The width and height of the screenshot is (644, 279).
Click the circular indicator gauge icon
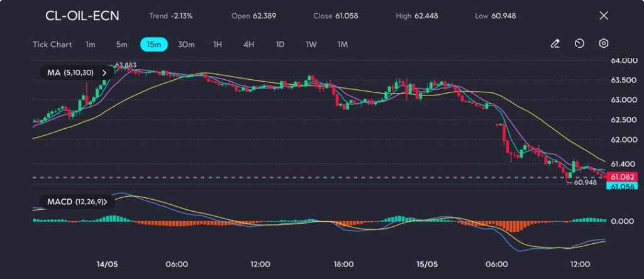tap(579, 44)
